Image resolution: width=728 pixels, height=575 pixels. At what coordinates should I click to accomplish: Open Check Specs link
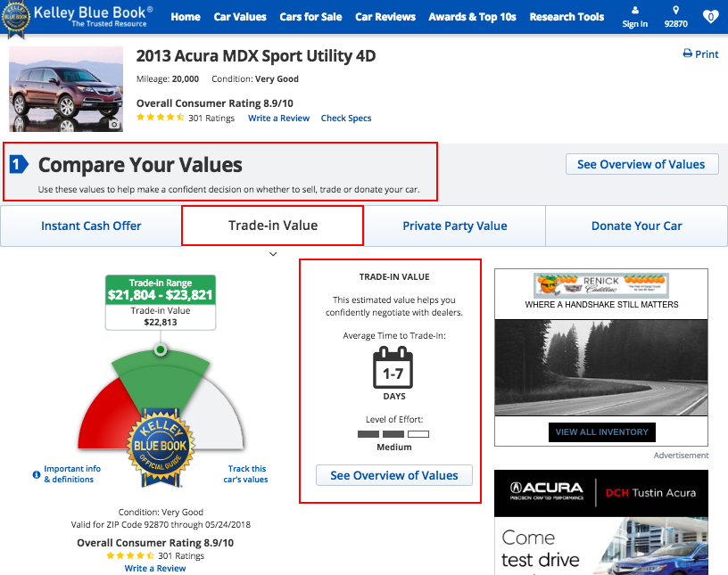346,118
